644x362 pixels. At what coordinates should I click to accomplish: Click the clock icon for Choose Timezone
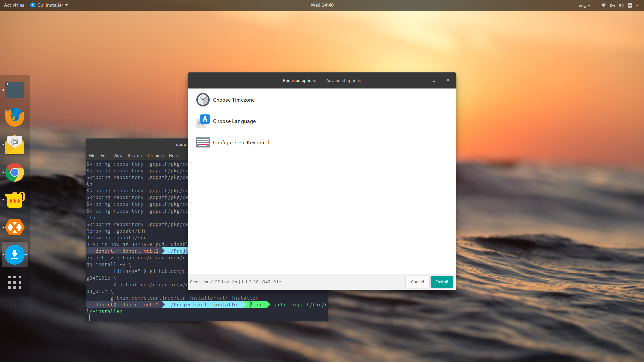203,100
